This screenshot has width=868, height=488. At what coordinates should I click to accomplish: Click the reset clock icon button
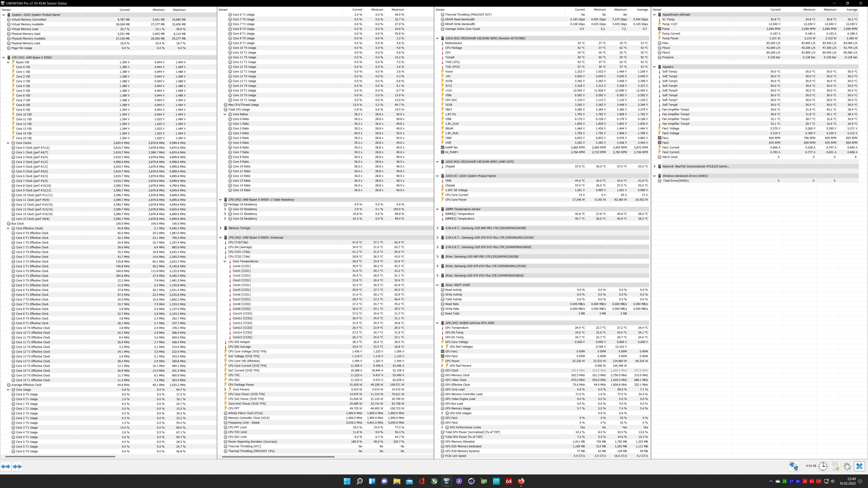click(x=823, y=466)
